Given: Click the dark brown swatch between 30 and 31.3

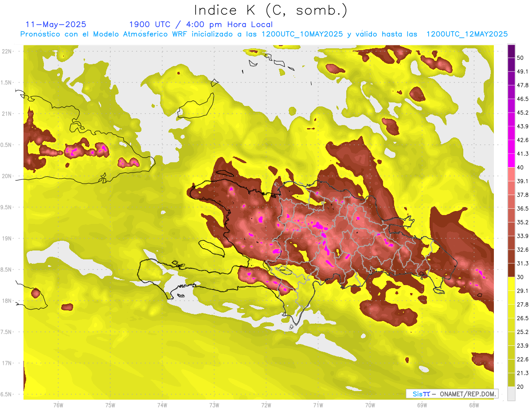Looking at the screenshot, I should point(511,270).
